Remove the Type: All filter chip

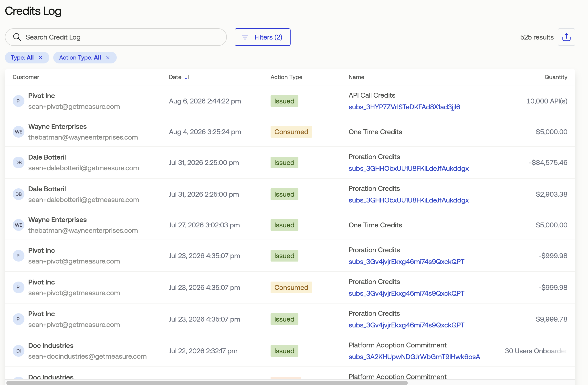tap(41, 58)
